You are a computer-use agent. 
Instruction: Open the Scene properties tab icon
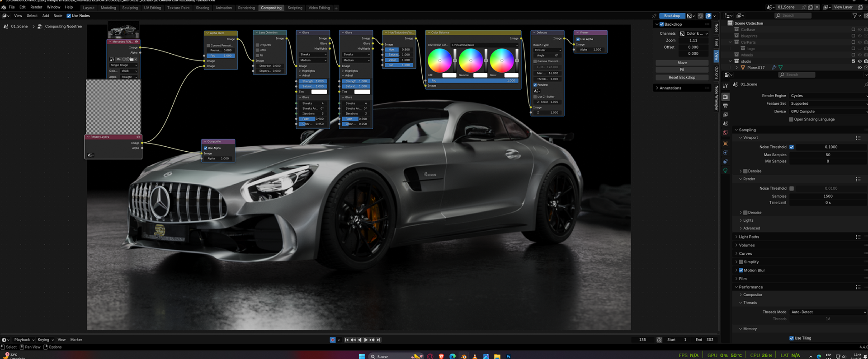coord(725,124)
